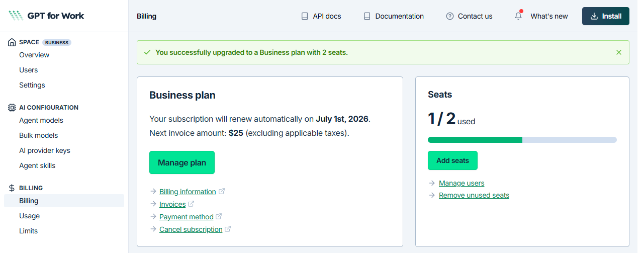Image resolution: width=644 pixels, height=253 pixels.
Task: Click the GPT for Work brand name
Action: coord(56,16)
